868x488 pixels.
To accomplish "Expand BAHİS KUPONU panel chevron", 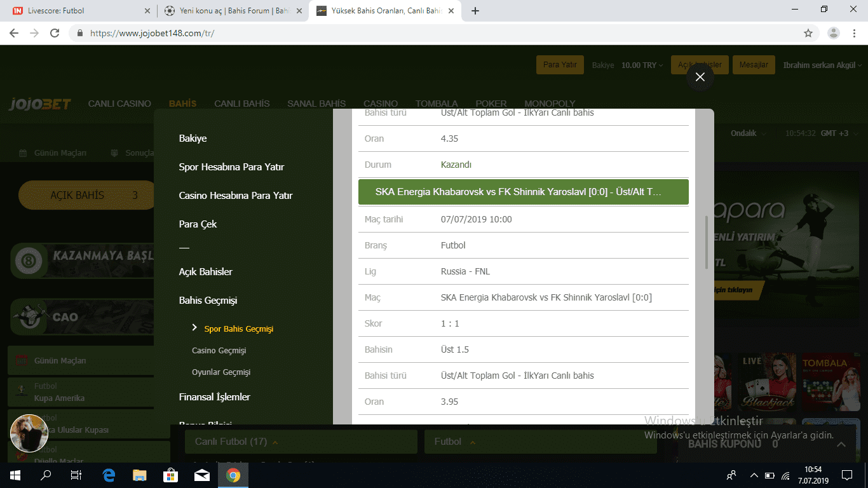I will pyautogui.click(x=841, y=445).
